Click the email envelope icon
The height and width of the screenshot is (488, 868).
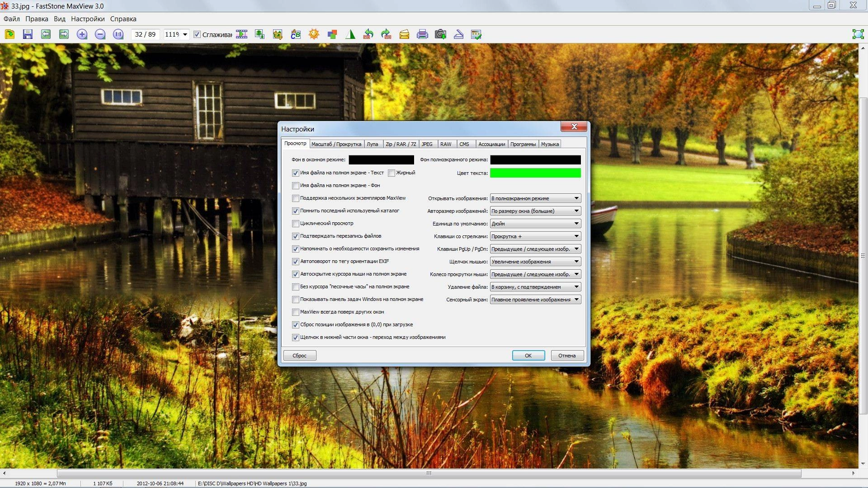click(x=404, y=34)
